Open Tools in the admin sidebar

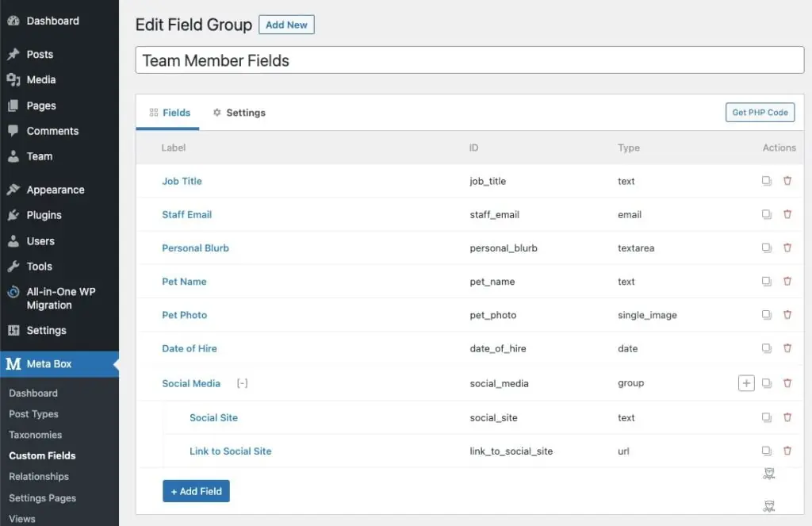(x=59, y=267)
